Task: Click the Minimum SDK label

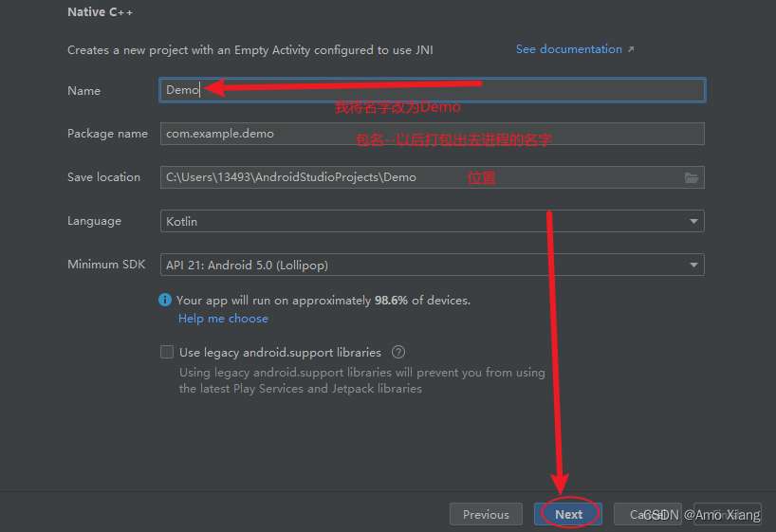Action: click(106, 265)
